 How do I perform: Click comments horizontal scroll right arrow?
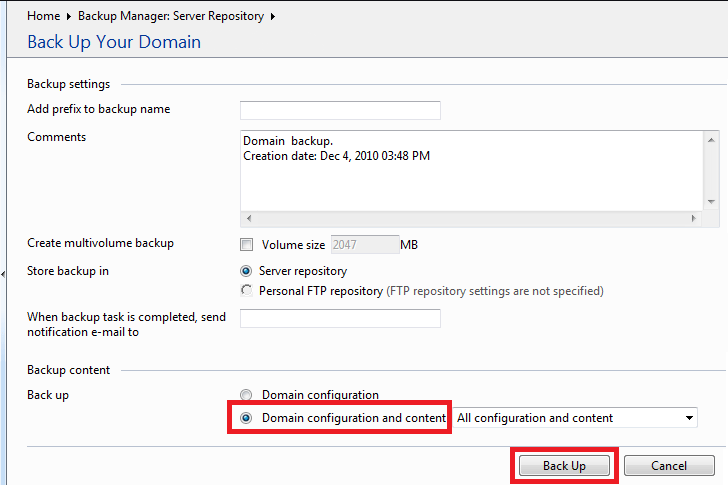coord(694,218)
